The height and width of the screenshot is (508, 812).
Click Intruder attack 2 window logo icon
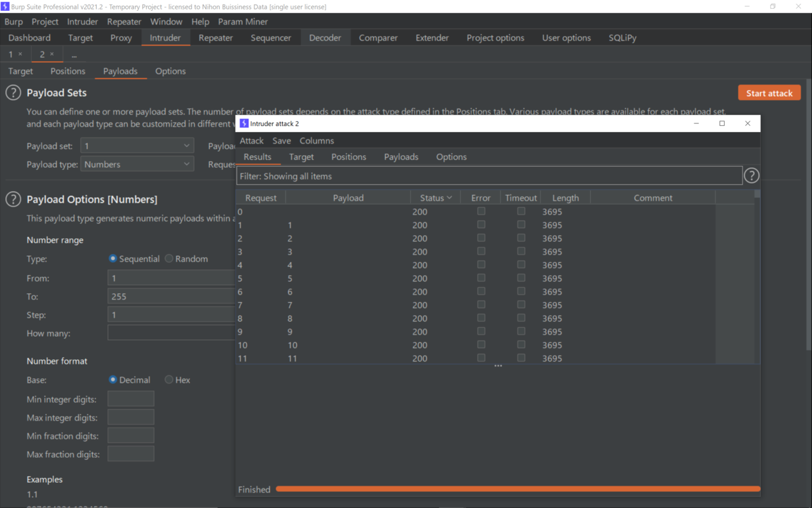[244, 124]
